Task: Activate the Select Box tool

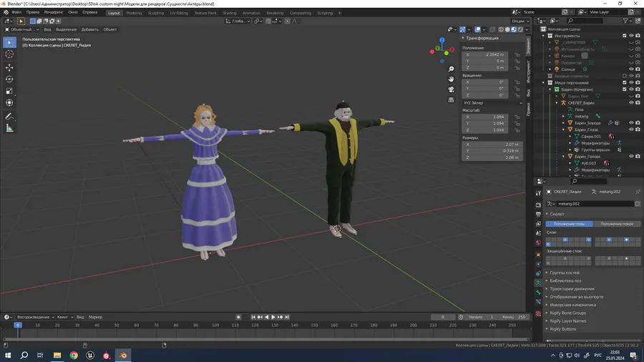Action: (9, 42)
